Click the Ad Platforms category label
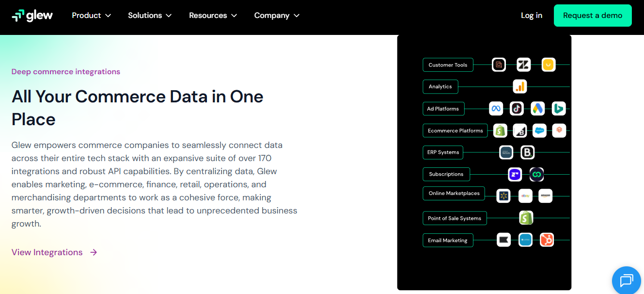 point(443,109)
